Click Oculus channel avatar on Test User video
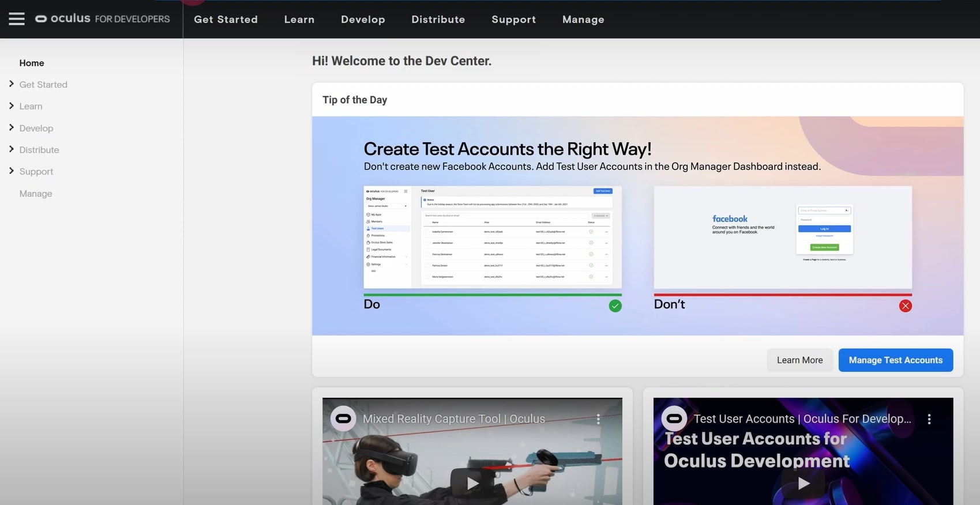This screenshot has width=980, height=505. 674,419
